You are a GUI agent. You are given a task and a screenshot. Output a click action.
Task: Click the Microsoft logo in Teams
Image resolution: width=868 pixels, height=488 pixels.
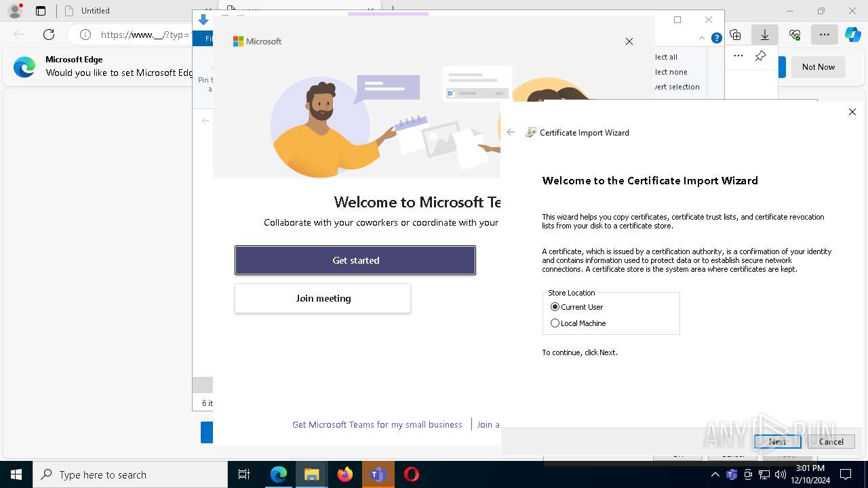[x=257, y=41]
